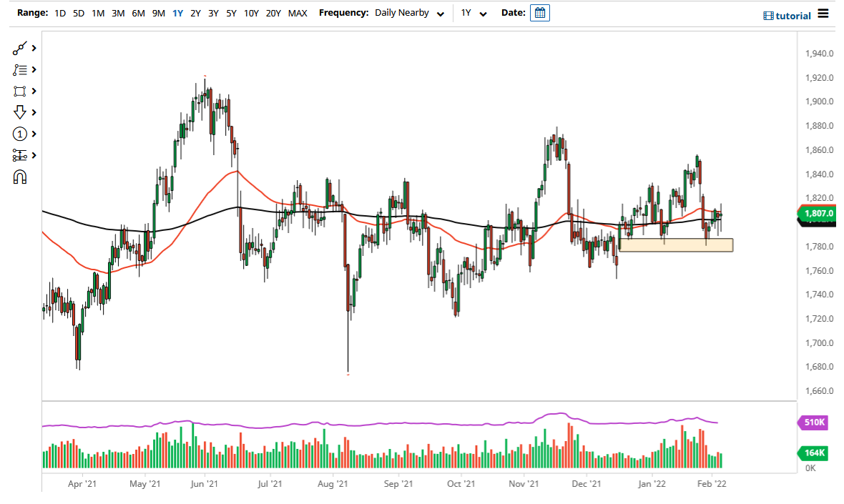
Task: Set range to 5Y
Action: pos(232,13)
